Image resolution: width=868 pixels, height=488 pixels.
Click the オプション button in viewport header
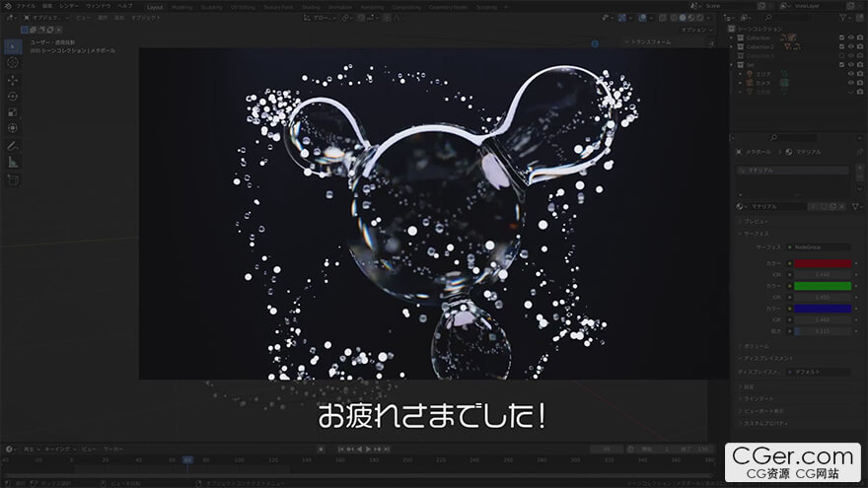click(694, 30)
